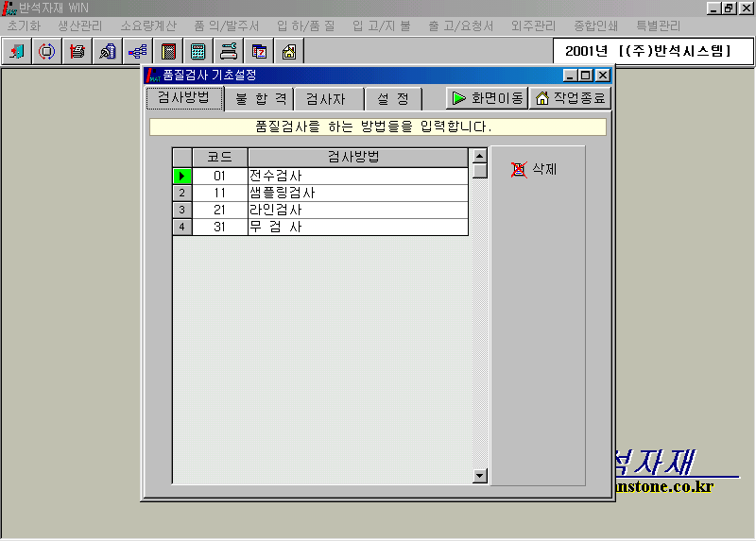Click the 화면이동 button
756x541 pixels.
pyautogui.click(x=487, y=98)
